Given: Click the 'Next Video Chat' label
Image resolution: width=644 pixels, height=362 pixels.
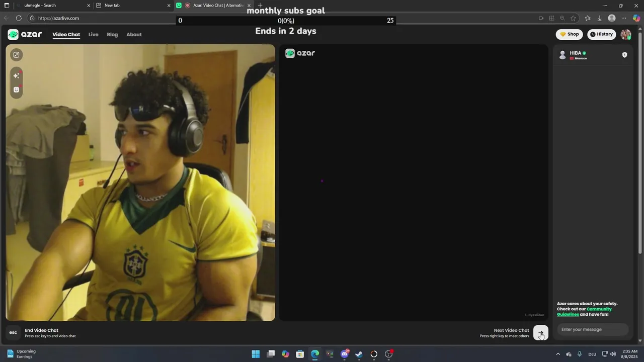Looking at the screenshot, I should click(511, 330).
